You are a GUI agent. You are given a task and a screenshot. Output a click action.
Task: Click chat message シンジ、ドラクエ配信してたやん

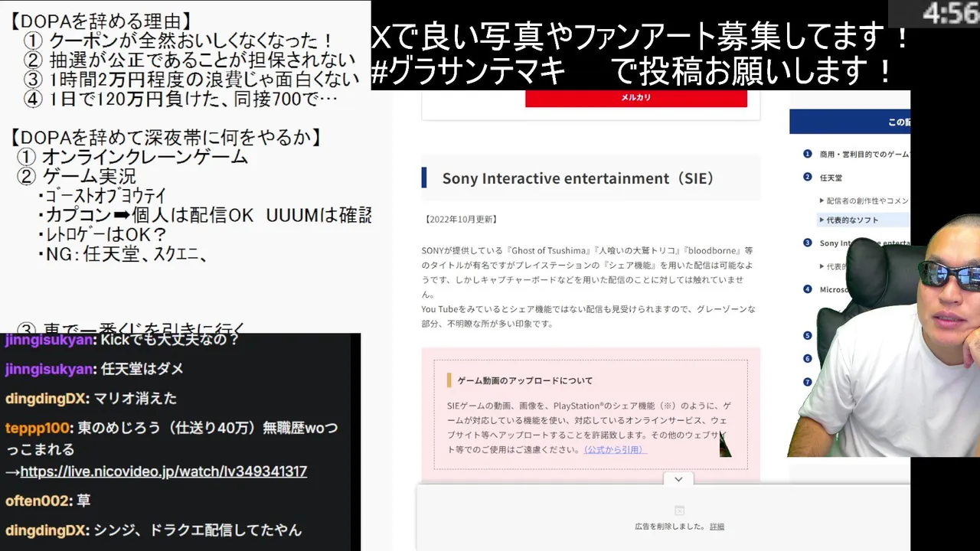[x=198, y=530]
